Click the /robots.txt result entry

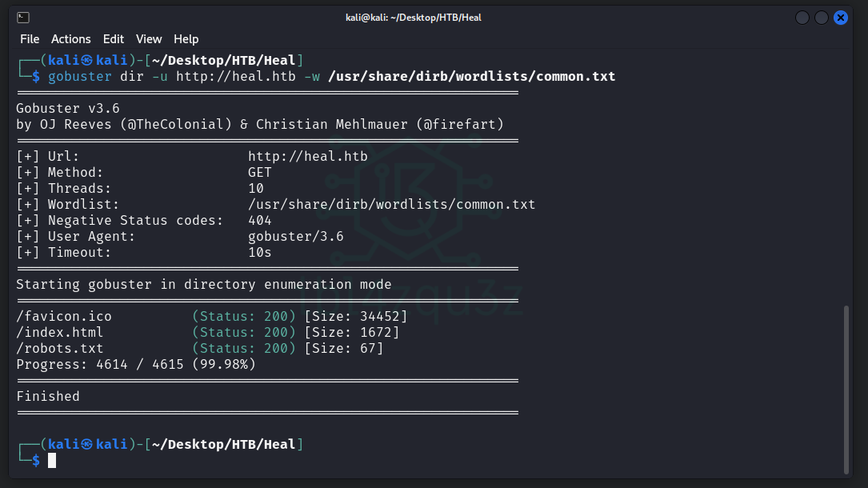click(60, 349)
